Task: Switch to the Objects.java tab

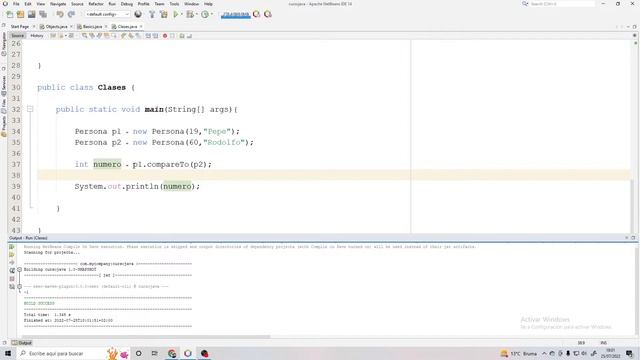Action: [x=56, y=27]
